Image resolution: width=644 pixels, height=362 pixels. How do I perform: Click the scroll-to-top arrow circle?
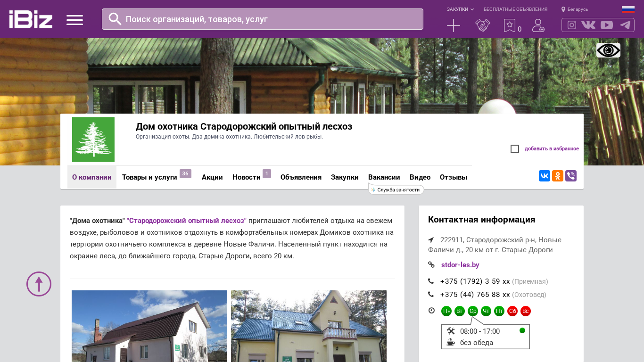(39, 284)
